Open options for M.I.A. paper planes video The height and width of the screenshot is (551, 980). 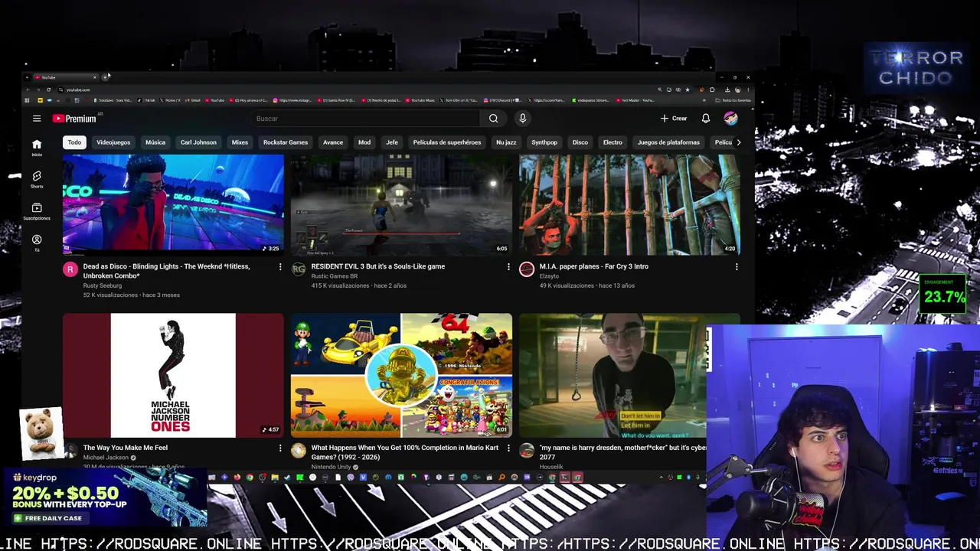pos(737,267)
